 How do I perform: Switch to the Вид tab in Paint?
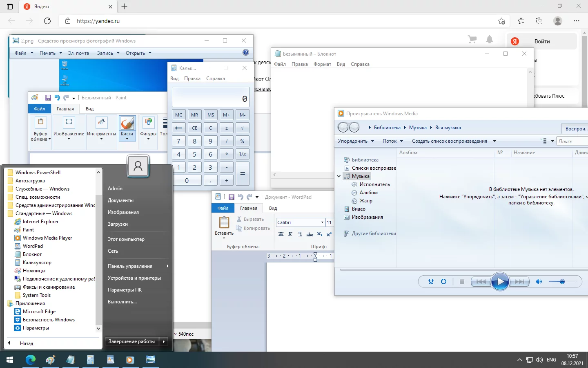point(89,109)
